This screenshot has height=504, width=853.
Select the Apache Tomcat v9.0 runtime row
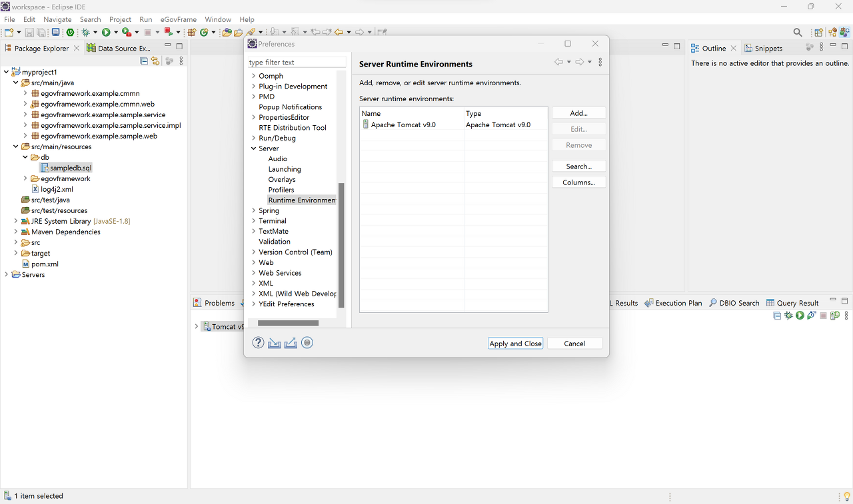point(453,125)
